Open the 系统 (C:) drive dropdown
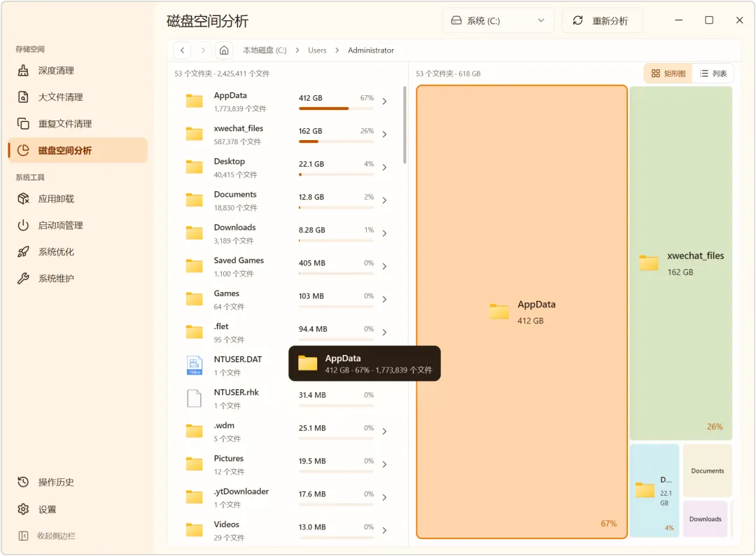756x556 pixels. point(498,21)
